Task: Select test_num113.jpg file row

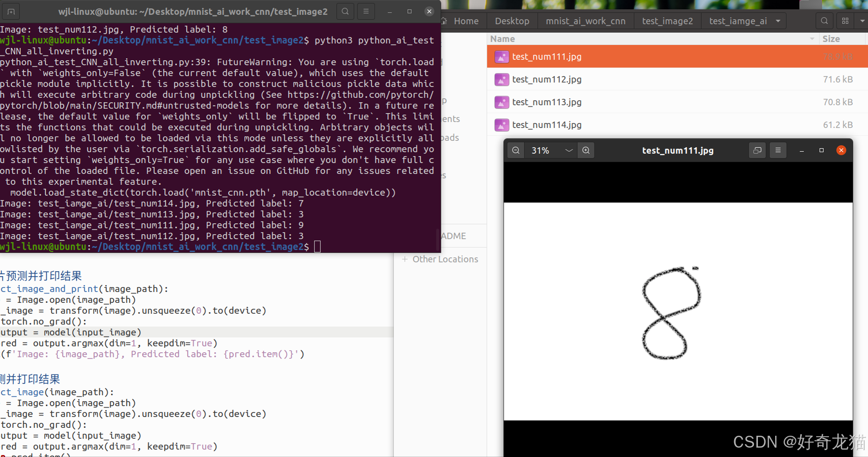Action: 677,102
